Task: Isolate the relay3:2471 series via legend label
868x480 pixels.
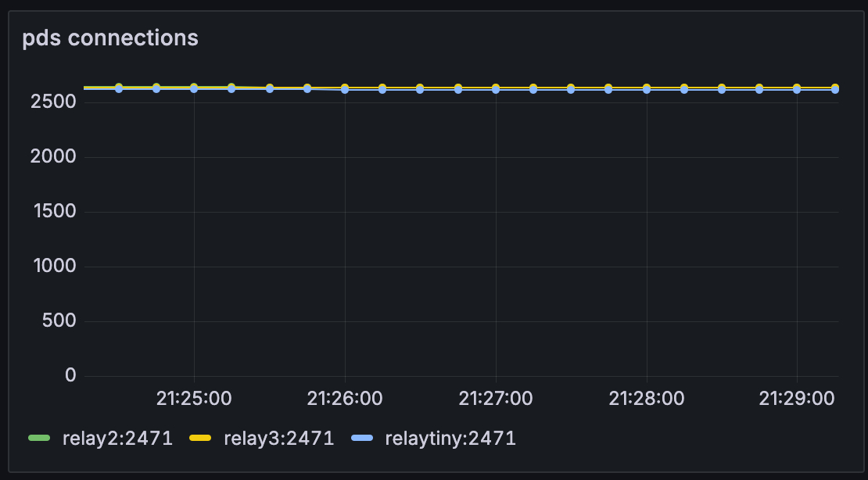Action: coord(278,439)
